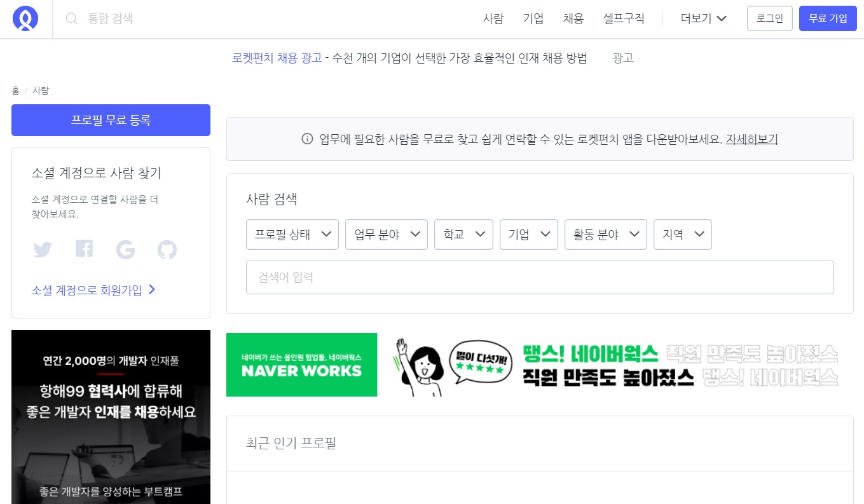The image size is (864, 504).
Task: Open the green NAVER WORKS banner
Action: click(301, 365)
